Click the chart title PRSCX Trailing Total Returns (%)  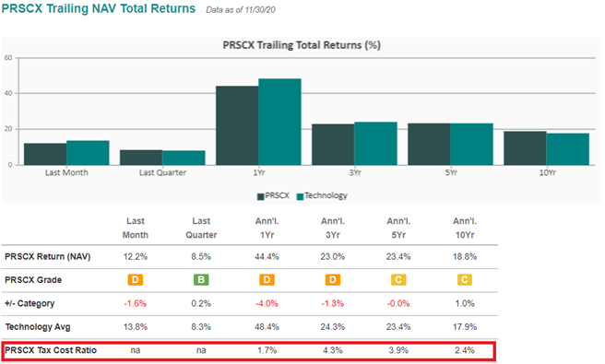click(x=302, y=45)
